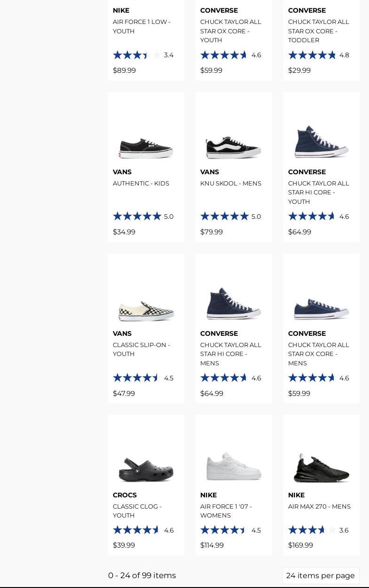Click the Air Max 270 - Mens title

319,506
